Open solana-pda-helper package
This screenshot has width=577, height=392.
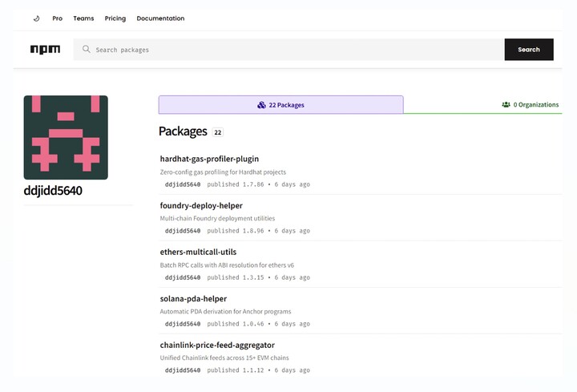[193, 298]
